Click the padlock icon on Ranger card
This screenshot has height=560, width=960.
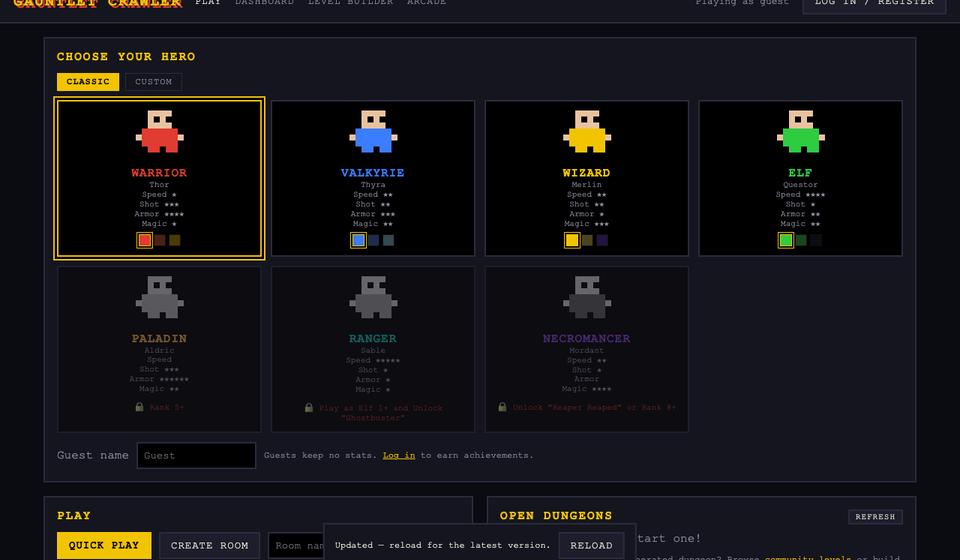pos(309,407)
